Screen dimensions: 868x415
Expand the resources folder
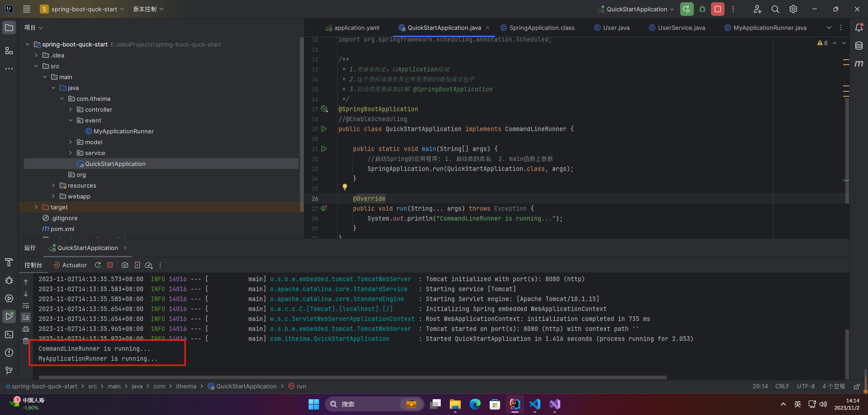tap(53, 185)
